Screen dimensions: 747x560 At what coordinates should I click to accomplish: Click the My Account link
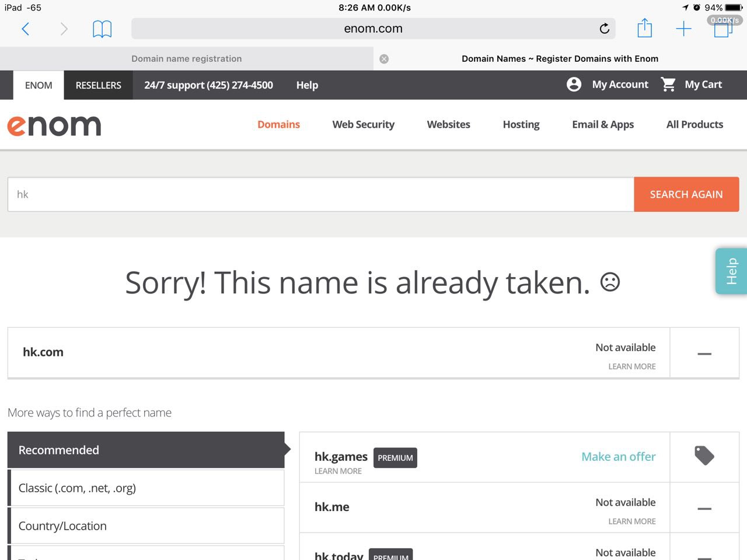620,85
